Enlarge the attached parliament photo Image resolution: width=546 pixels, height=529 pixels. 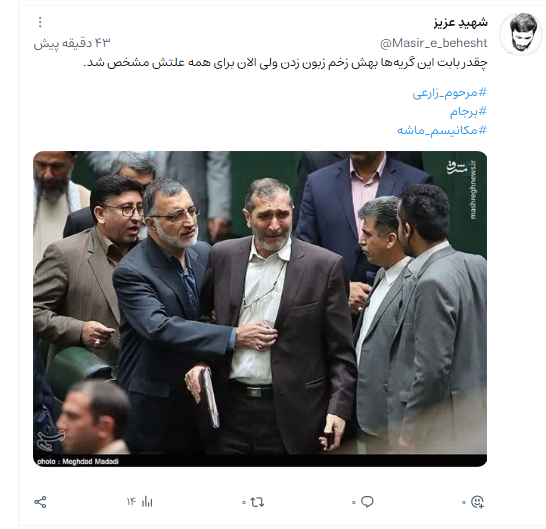(x=260, y=309)
